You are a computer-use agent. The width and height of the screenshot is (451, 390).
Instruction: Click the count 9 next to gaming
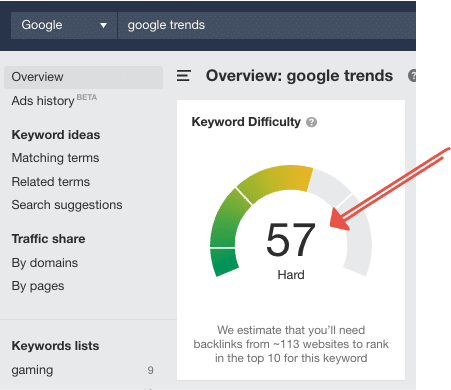click(151, 370)
